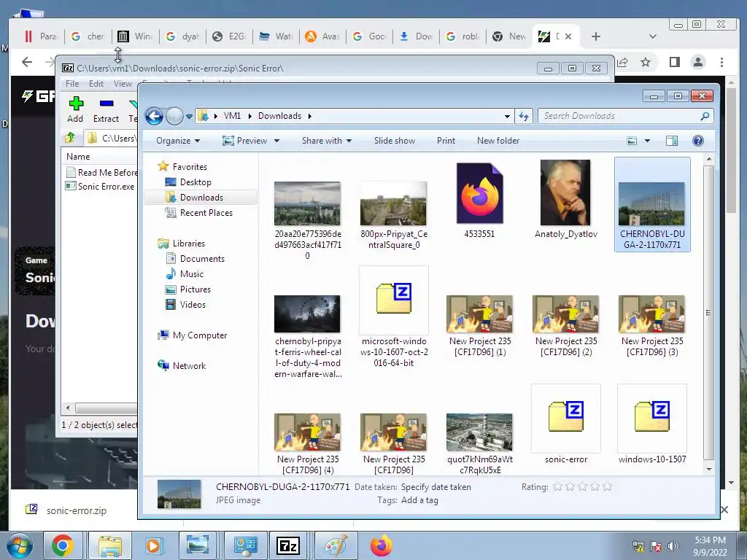The height and width of the screenshot is (560, 747).
Task: Click the Windows Start button
Action: click(20, 545)
